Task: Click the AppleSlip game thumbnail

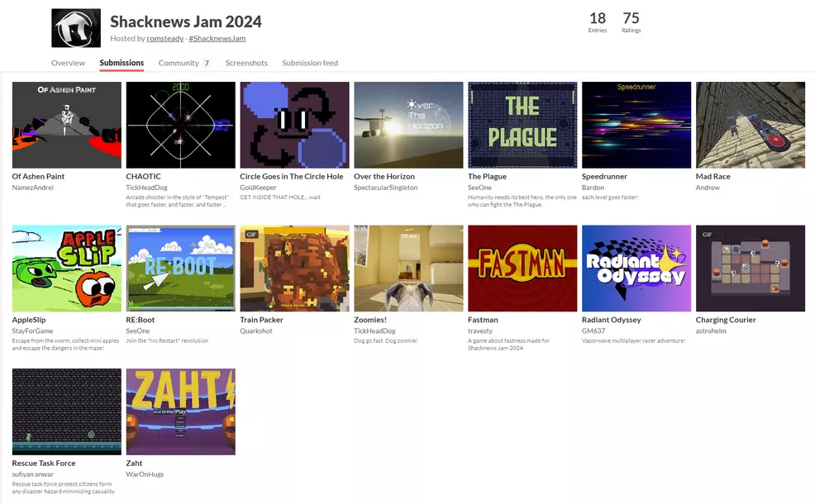Action: coord(66,269)
